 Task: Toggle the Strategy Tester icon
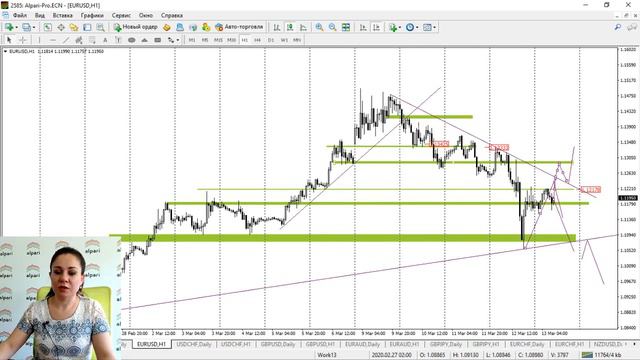click(100, 27)
